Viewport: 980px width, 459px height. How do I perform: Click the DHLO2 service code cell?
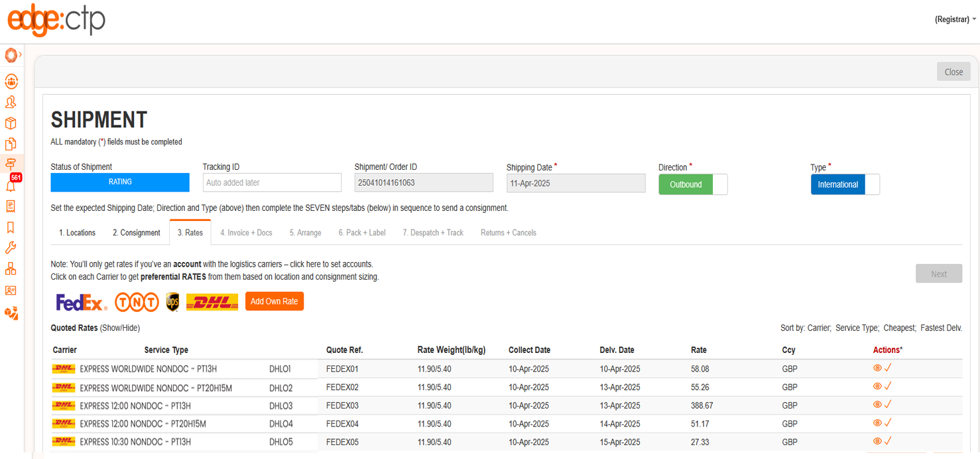point(281,387)
